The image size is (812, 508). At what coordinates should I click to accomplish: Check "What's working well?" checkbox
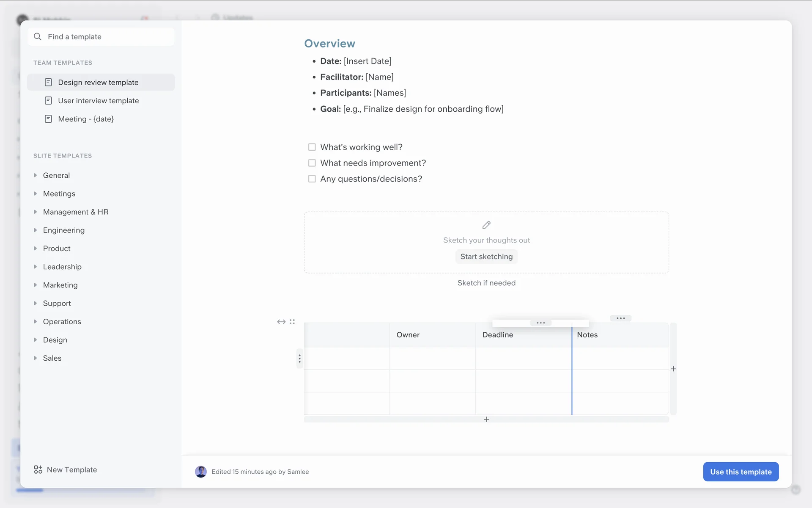[312, 147]
